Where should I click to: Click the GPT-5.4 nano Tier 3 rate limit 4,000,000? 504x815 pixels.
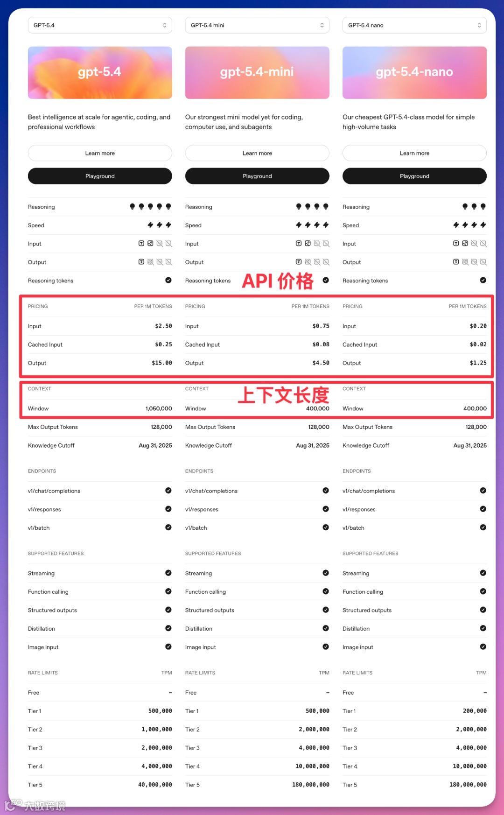(x=471, y=748)
